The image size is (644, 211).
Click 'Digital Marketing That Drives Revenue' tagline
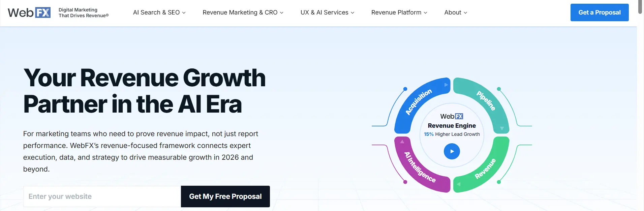pyautogui.click(x=84, y=12)
